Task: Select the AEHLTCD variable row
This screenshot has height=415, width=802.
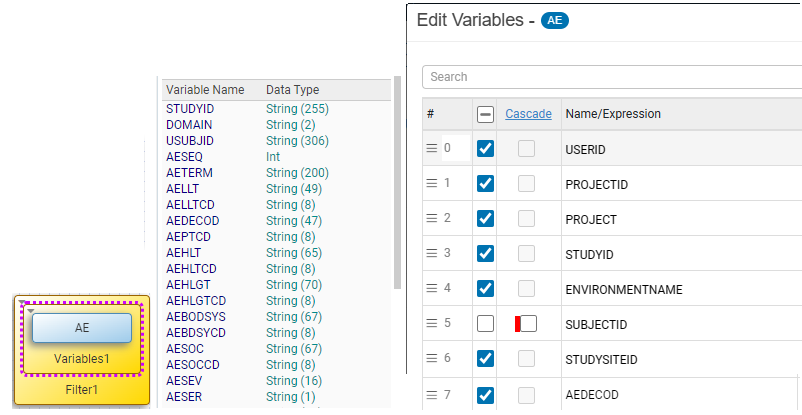Action: (x=276, y=269)
